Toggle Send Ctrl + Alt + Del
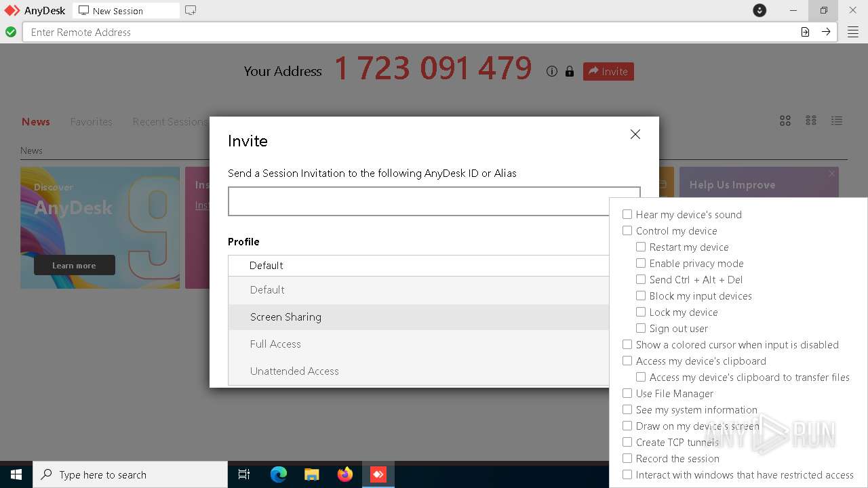 641,279
